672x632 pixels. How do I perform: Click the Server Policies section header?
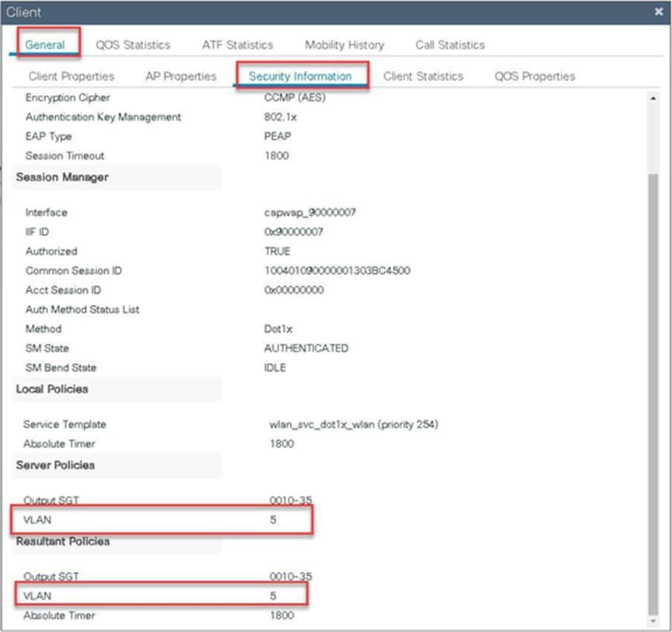coord(55,466)
